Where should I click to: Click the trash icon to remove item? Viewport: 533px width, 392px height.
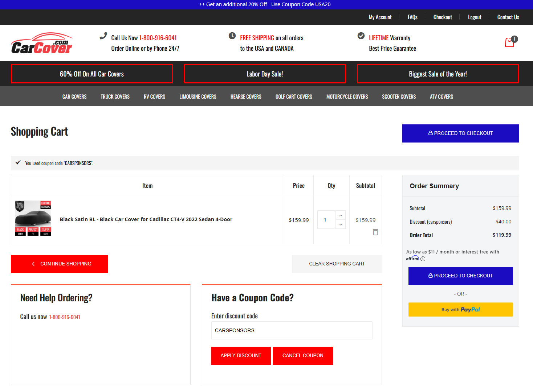point(375,232)
